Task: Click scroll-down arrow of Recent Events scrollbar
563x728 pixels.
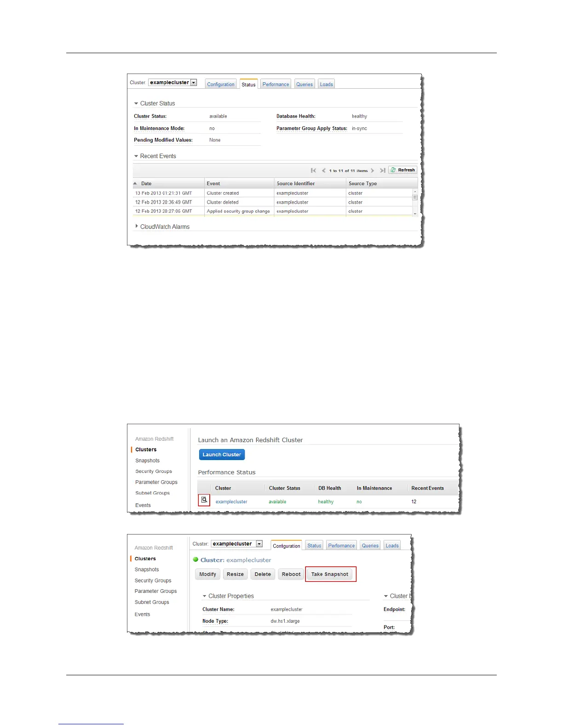Action: click(415, 214)
